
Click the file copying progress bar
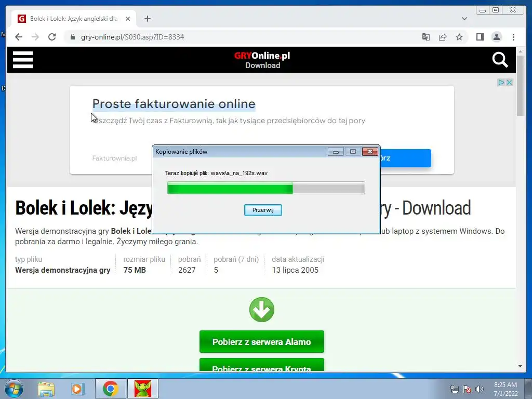266,188
